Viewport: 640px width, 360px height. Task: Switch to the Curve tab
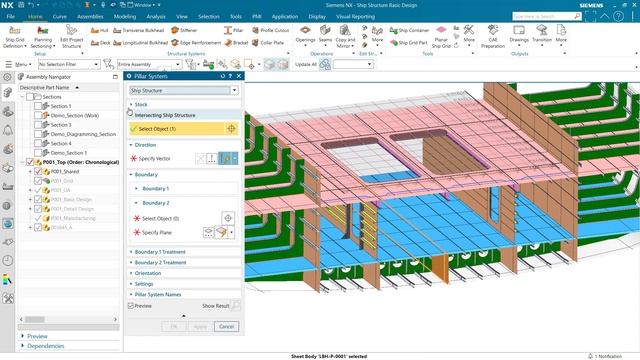(60, 17)
